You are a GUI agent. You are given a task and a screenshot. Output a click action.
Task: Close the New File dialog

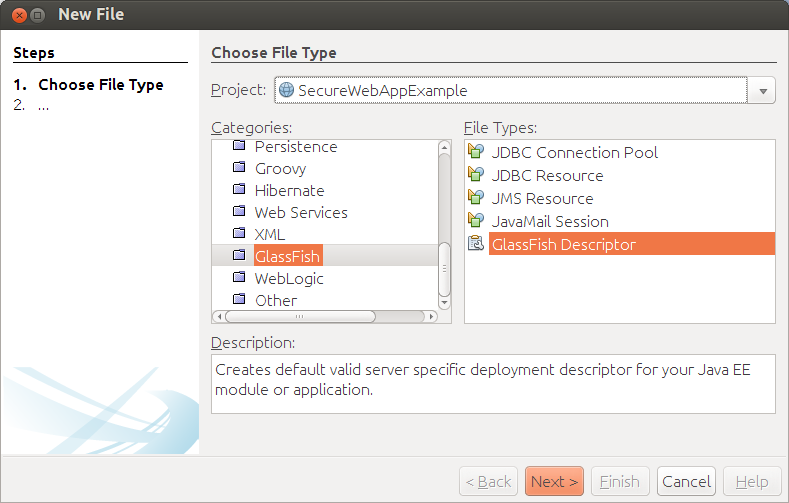pyautogui.click(x=19, y=16)
